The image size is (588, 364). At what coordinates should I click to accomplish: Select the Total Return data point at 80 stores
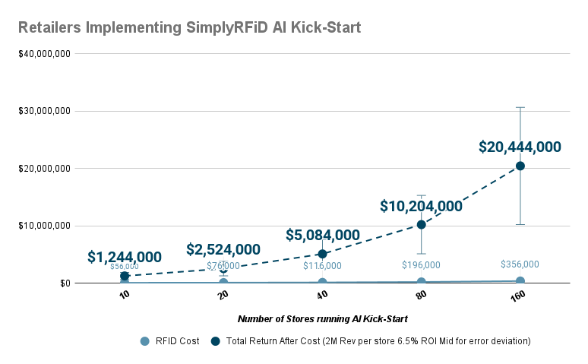421,224
